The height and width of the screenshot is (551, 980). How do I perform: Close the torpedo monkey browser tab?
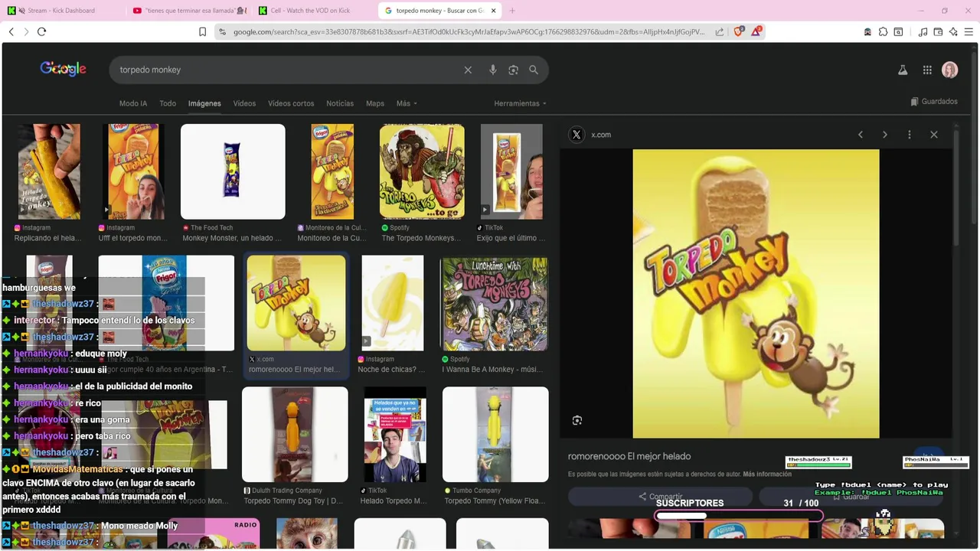(x=493, y=11)
